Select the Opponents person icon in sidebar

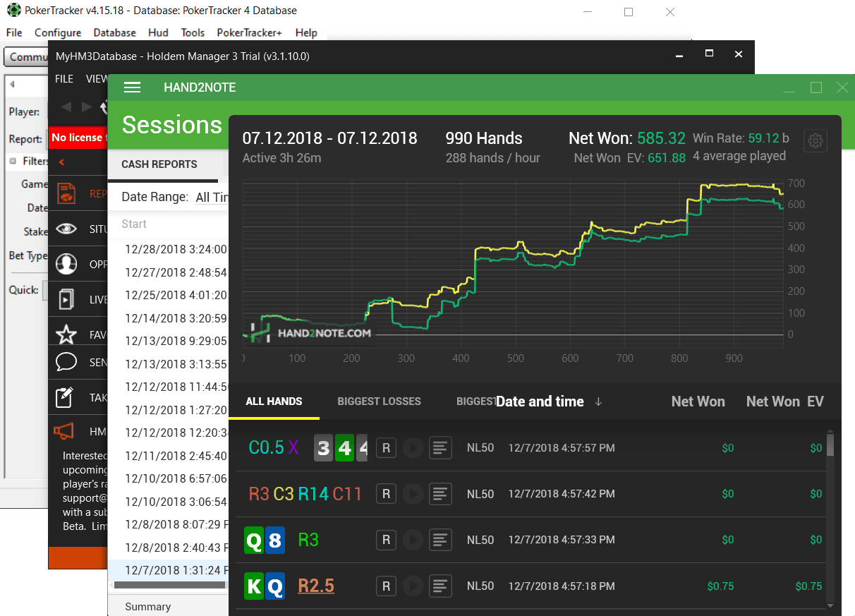coord(66,264)
